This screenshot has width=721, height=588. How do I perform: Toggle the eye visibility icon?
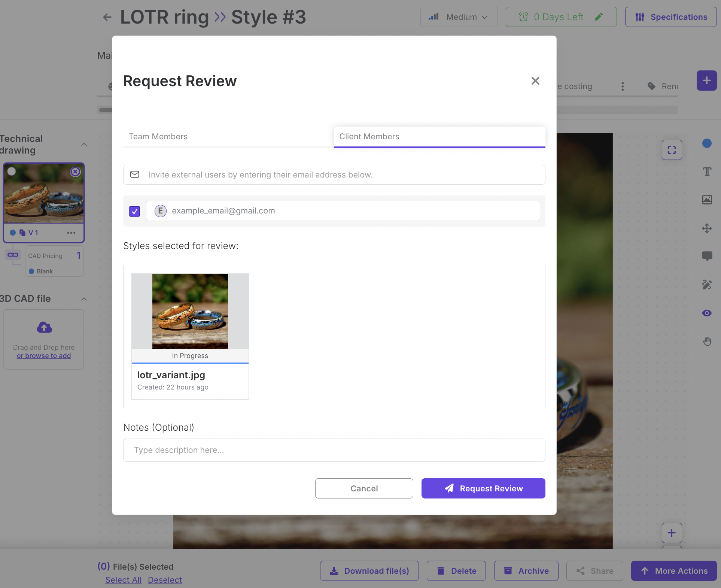point(707,313)
